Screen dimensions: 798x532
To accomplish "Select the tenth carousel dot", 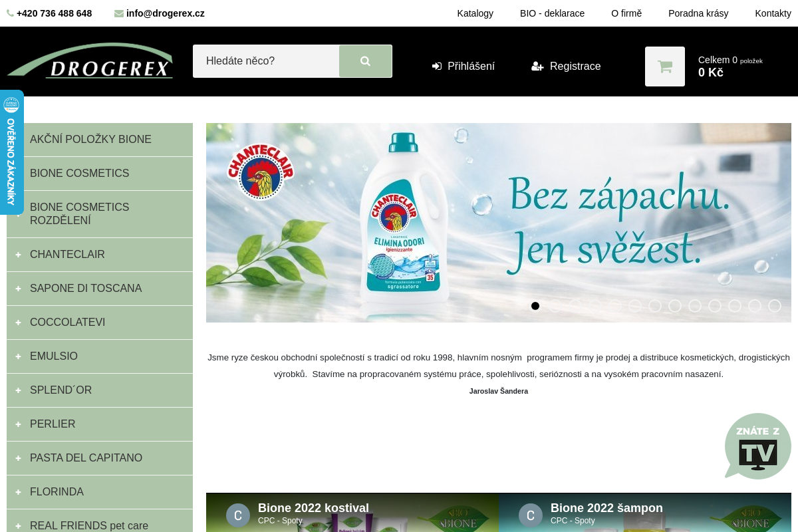I will [715, 306].
